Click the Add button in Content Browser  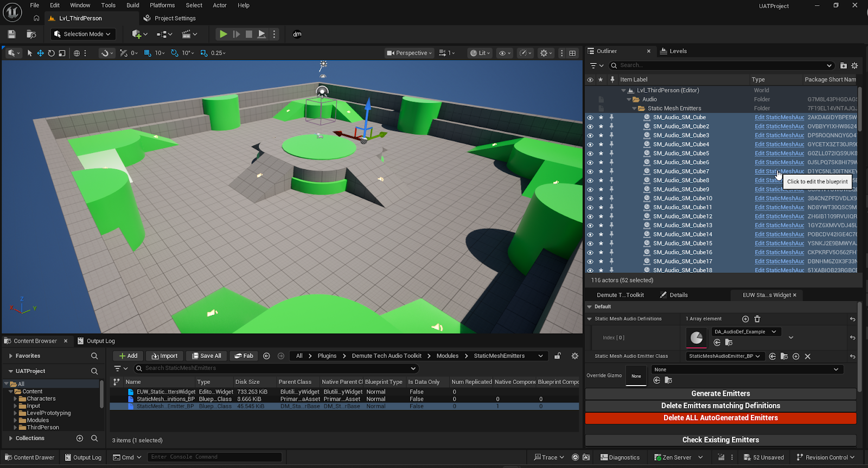point(128,356)
